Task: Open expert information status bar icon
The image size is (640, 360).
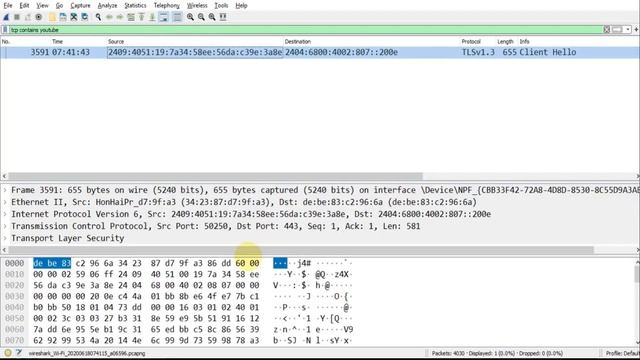Action: click(x=7, y=353)
